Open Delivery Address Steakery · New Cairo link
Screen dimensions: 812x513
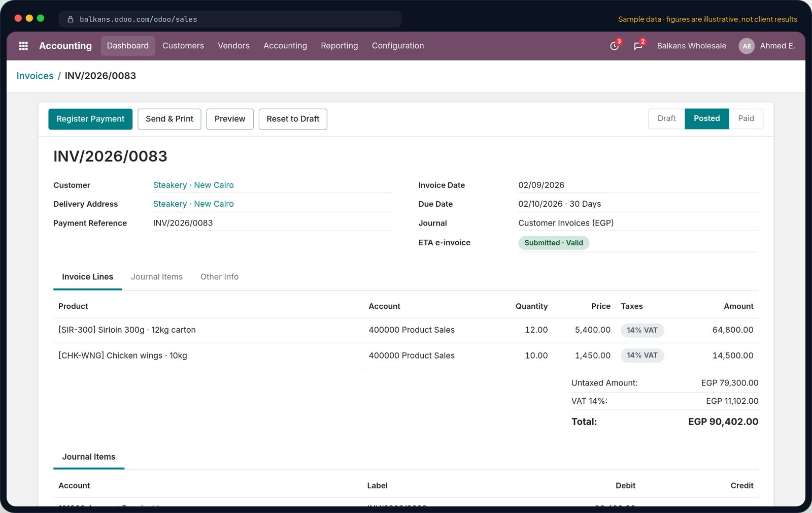click(193, 204)
